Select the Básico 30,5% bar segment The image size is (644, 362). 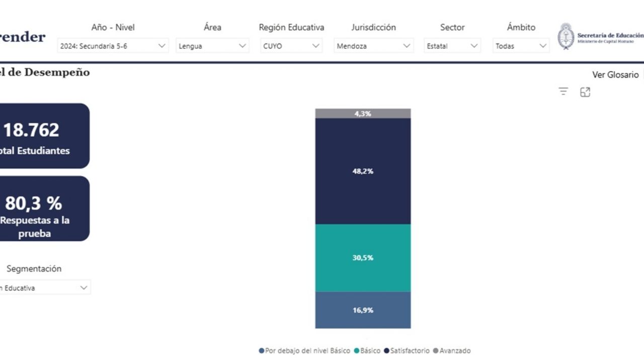[363, 257]
